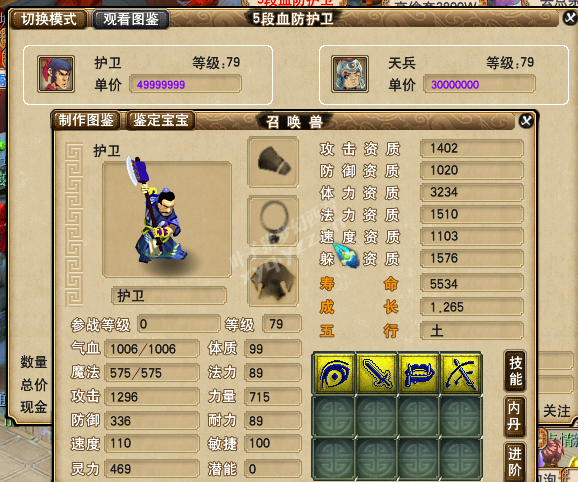The image size is (578, 482).
Task: Click the 鉴定宝宝 button
Action: pos(161,120)
